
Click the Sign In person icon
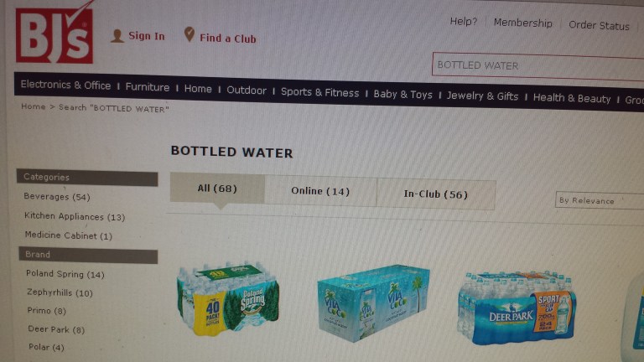[x=117, y=36]
